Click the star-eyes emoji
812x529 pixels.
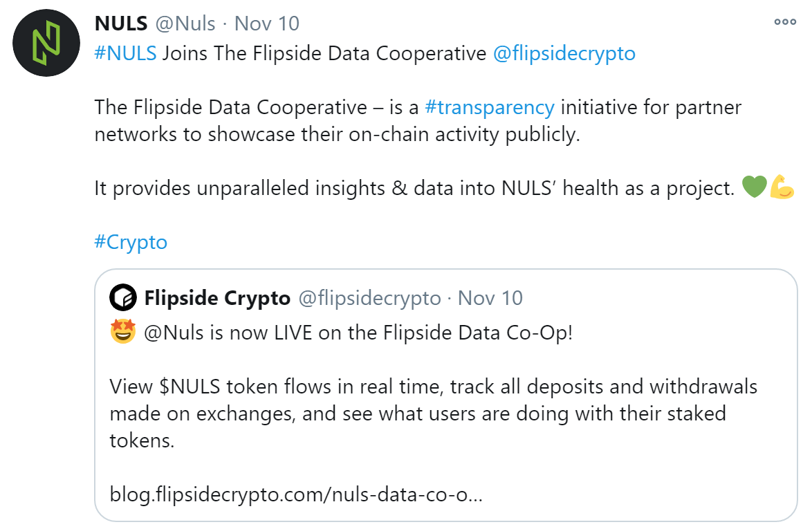coord(122,331)
